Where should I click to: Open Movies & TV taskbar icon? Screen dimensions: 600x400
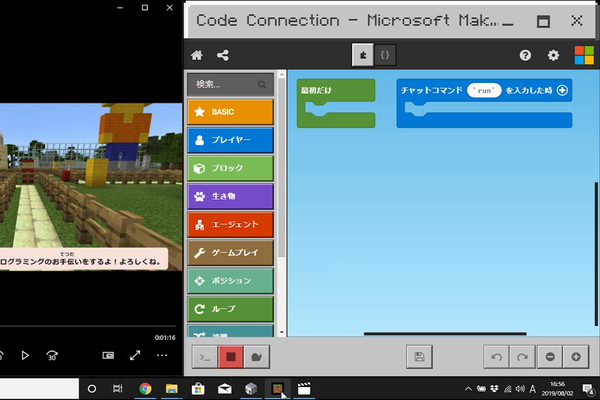[x=304, y=389]
